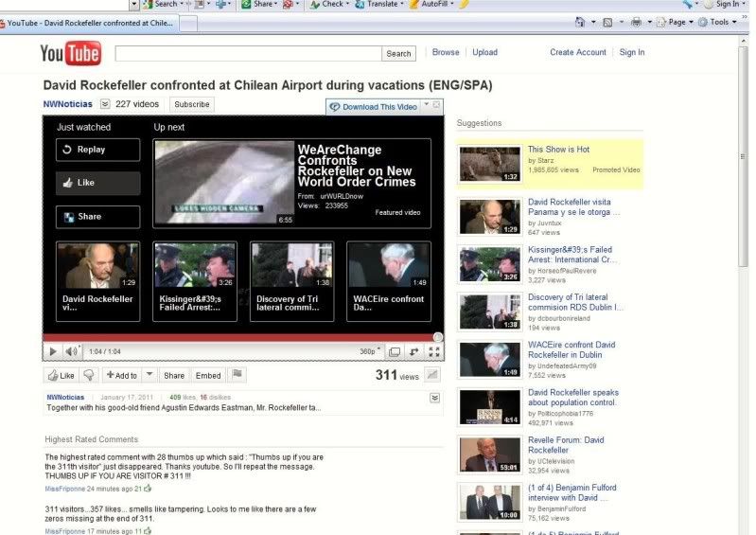Click Upload in YouTube header
The height and width of the screenshot is (535, 756).
484,52
